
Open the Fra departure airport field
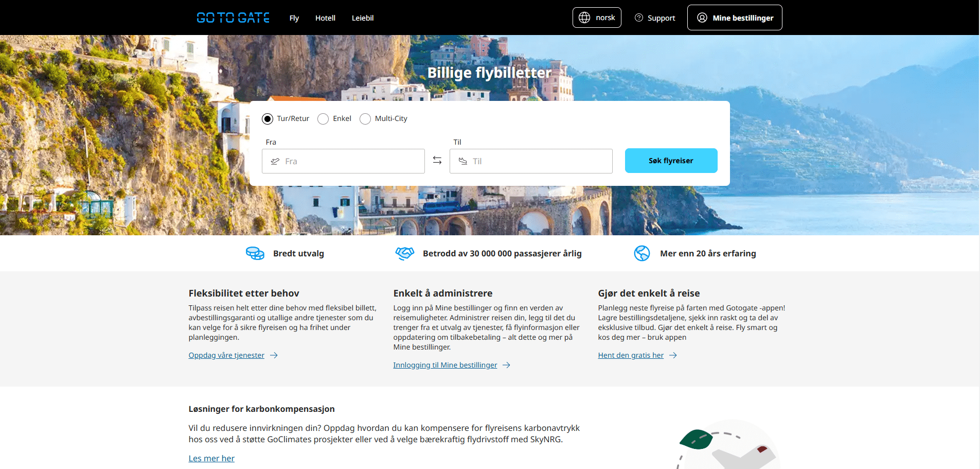[343, 161]
